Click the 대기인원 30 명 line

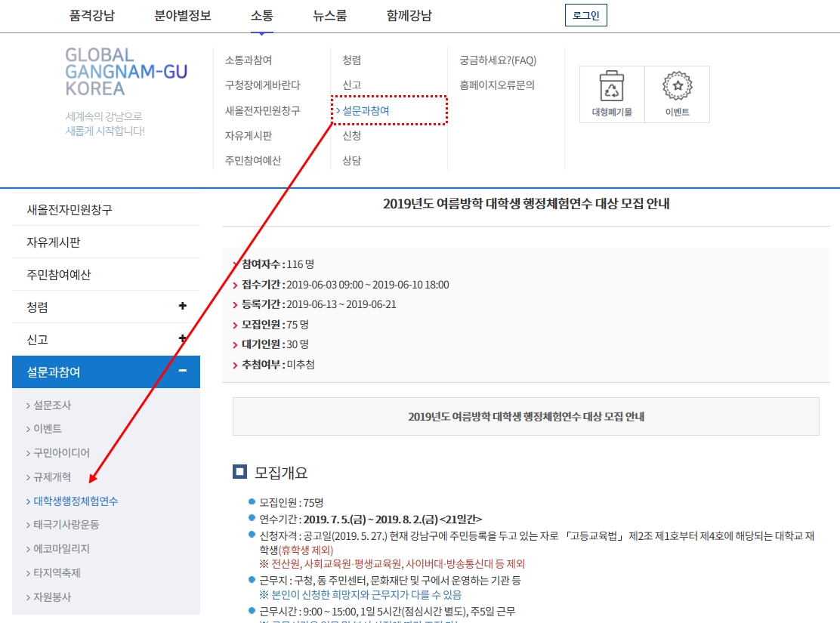click(x=275, y=344)
